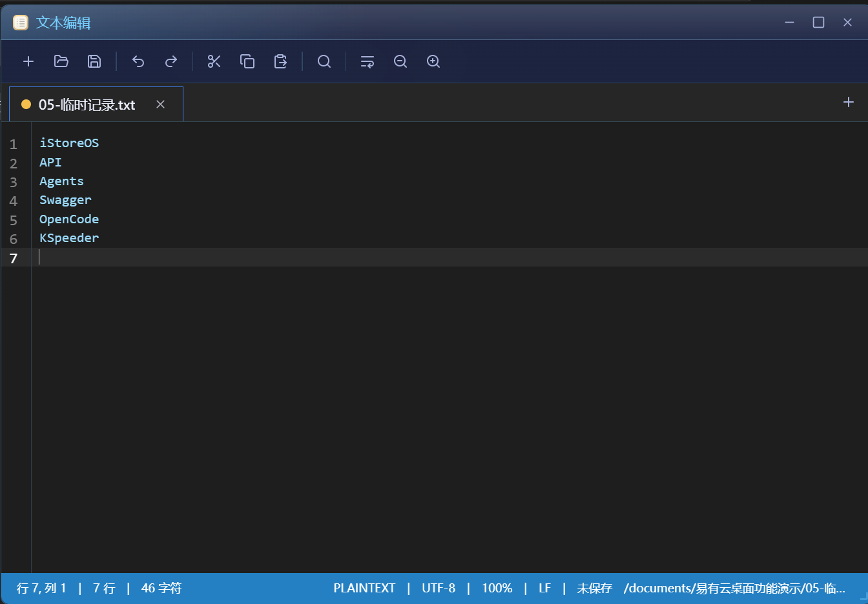Change LF line ending in status bar

tap(545, 588)
